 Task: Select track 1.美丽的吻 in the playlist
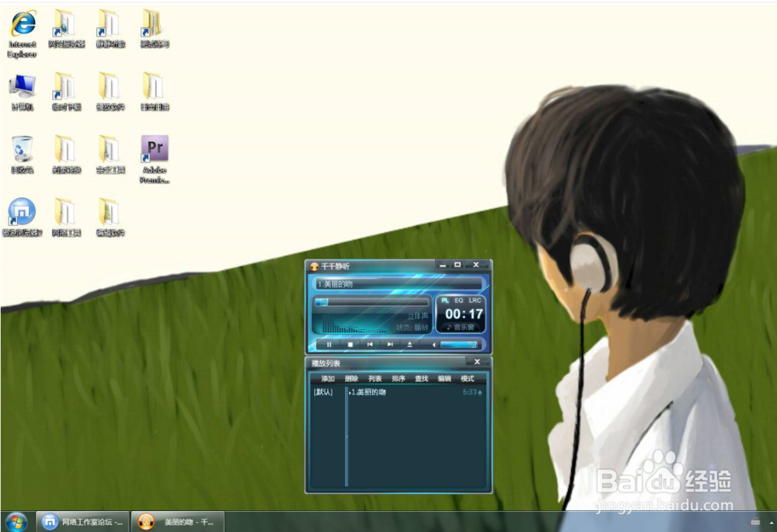368,392
